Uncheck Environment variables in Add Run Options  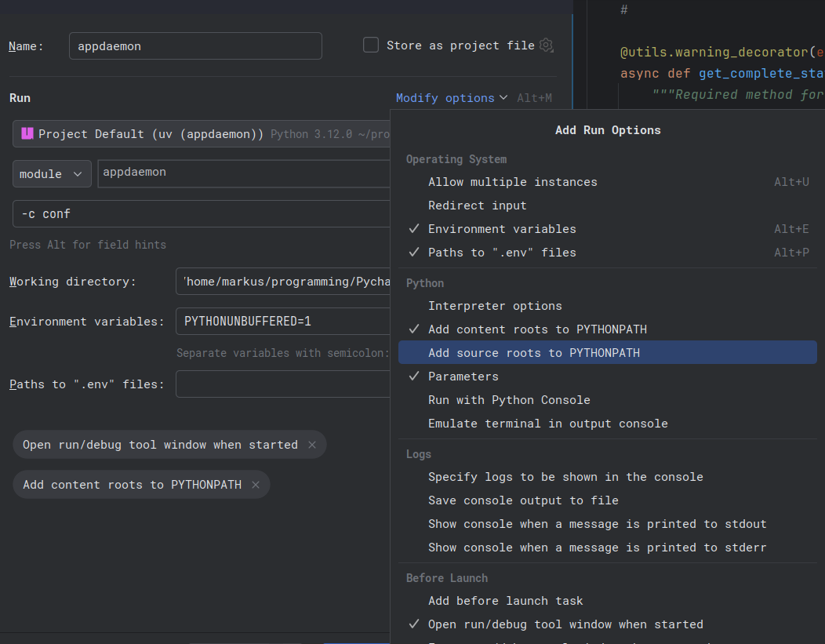coord(608,229)
